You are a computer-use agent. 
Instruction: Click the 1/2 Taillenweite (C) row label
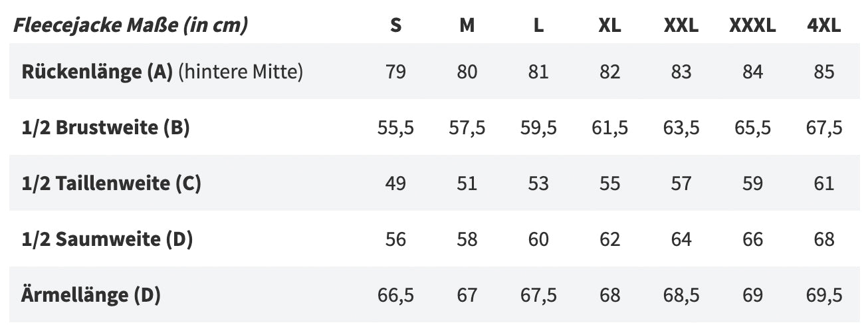[111, 183]
